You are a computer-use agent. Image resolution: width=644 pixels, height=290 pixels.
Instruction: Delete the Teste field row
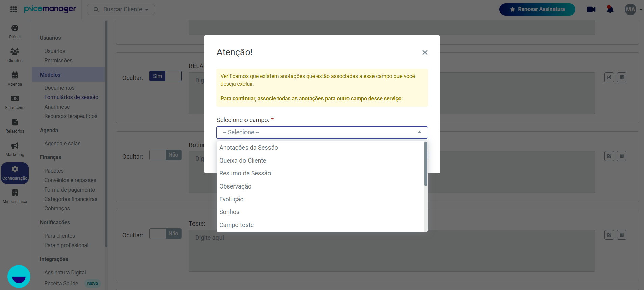point(622,235)
